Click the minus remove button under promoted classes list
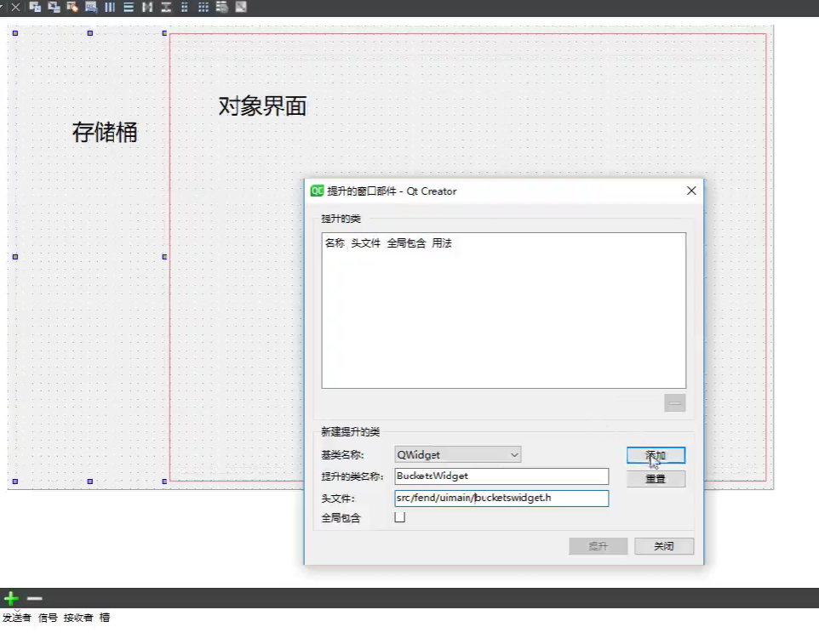819x644 pixels. click(675, 403)
